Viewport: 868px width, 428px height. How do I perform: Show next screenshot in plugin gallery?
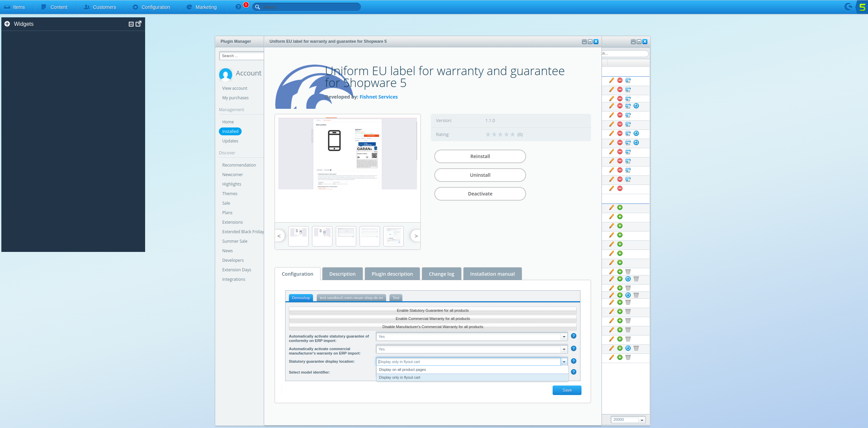tap(416, 236)
